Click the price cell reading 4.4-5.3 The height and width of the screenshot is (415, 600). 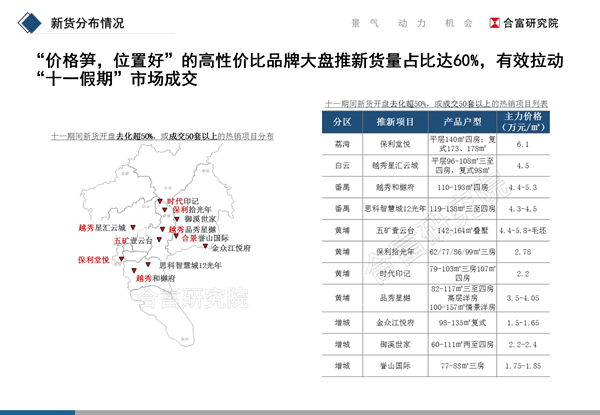[523, 187]
